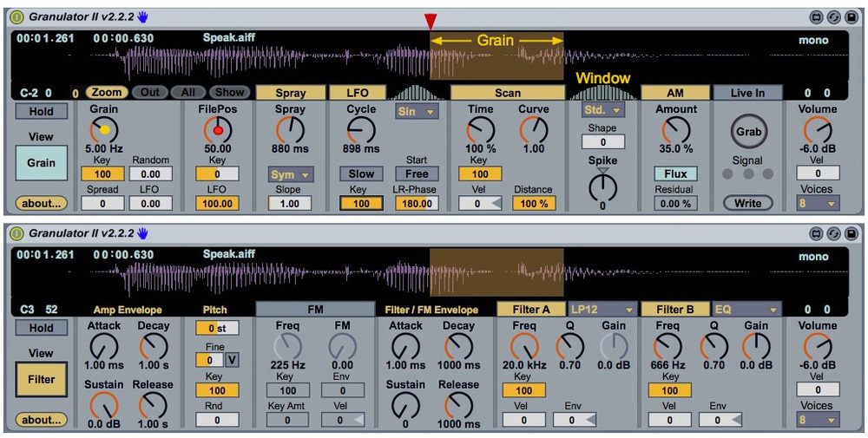The width and height of the screenshot is (868, 438).
Task: Toggle the Flux button in AM section
Action: (x=675, y=174)
